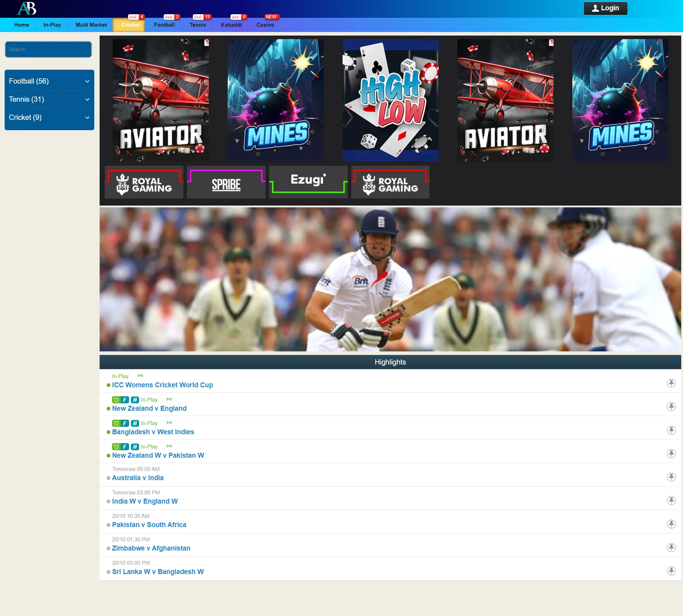Click the High Low game thumbnail

[x=390, y=100]
